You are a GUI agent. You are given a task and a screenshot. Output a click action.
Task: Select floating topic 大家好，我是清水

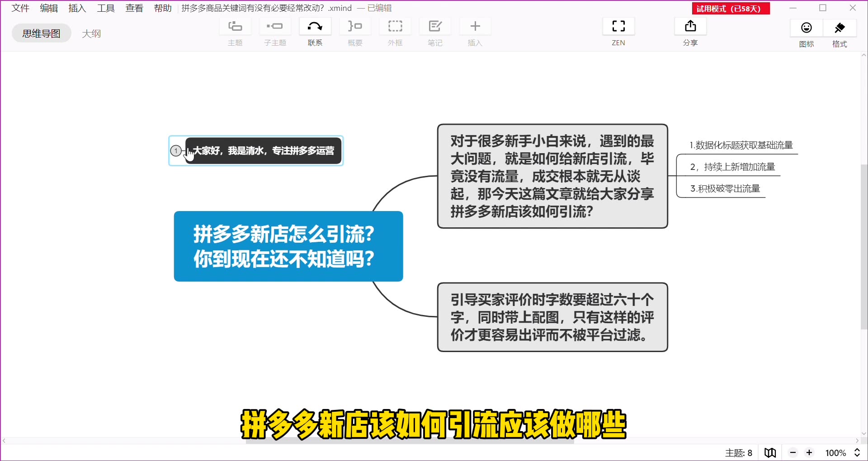coord(264,151)
